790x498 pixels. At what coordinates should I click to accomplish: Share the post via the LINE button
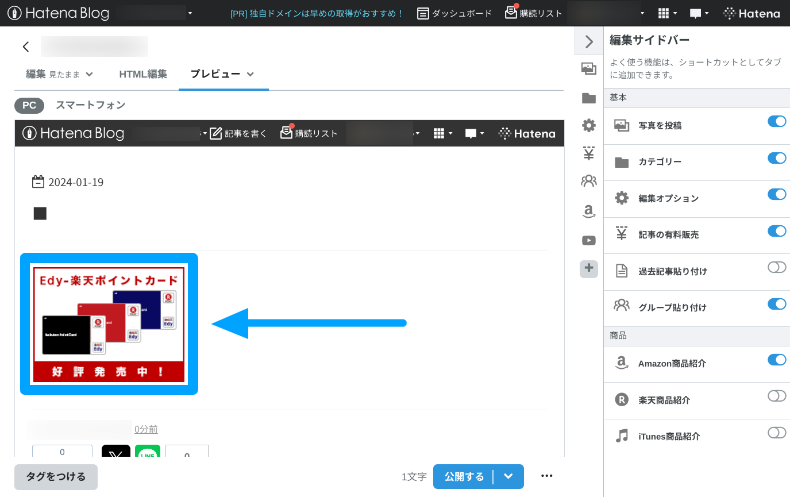(148, 452)
